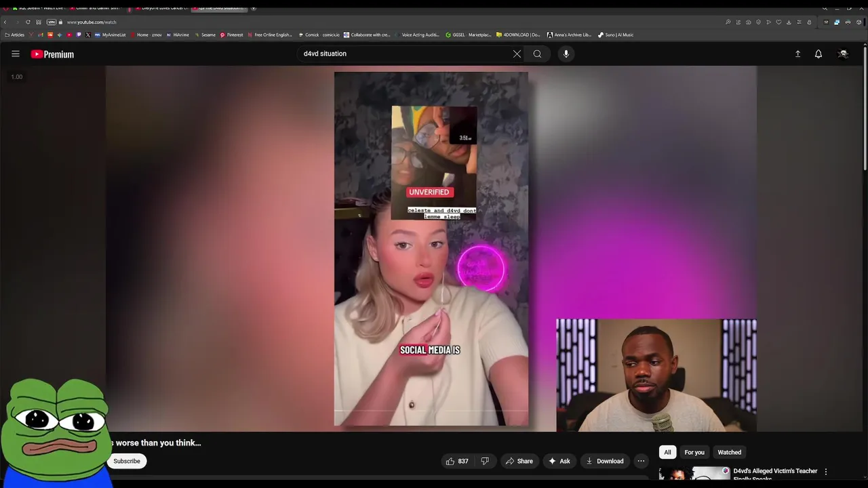Open the Comick bookmark
Screen dimensions: 868x488
click(x=319, y=35)
